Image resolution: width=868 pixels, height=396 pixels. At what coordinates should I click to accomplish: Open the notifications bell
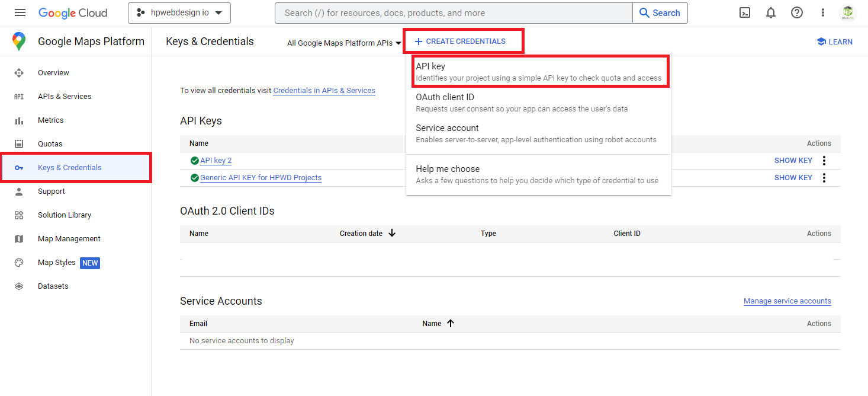[771, 13]
